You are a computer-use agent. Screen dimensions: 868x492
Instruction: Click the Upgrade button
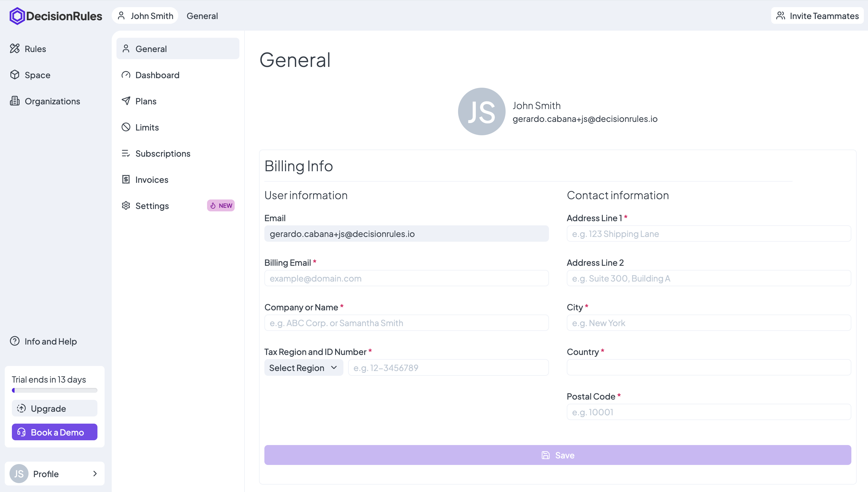[54, 408]
